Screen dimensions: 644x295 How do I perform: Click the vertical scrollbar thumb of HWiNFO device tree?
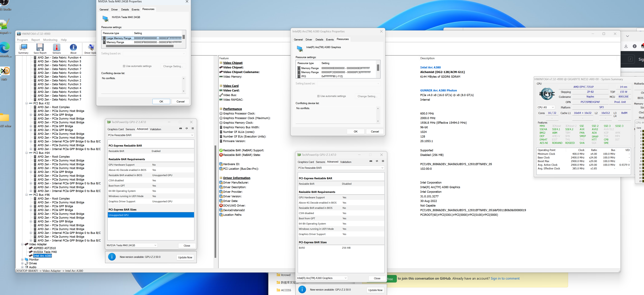click(x=215, y=202)
